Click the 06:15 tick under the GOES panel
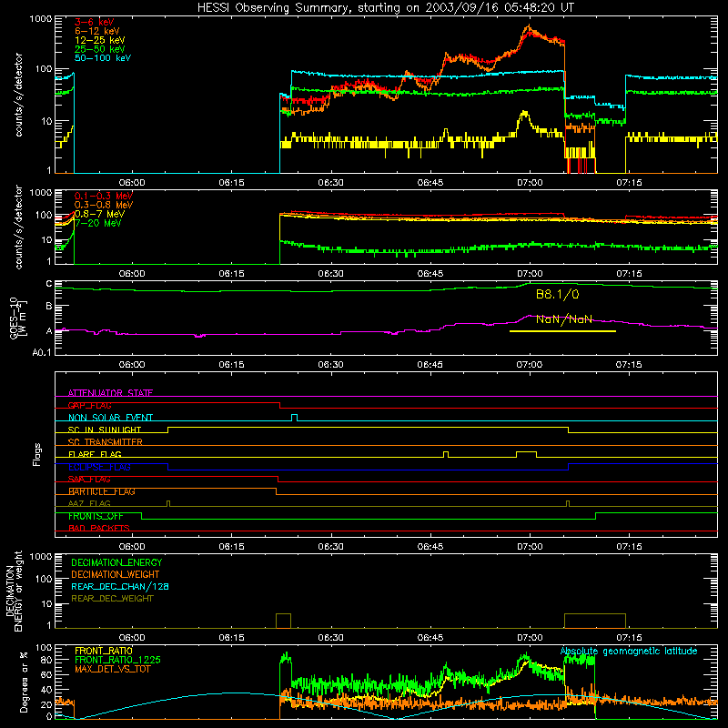Image resolution: width=728 pixels, height=728 pixels. coord(231,365)
